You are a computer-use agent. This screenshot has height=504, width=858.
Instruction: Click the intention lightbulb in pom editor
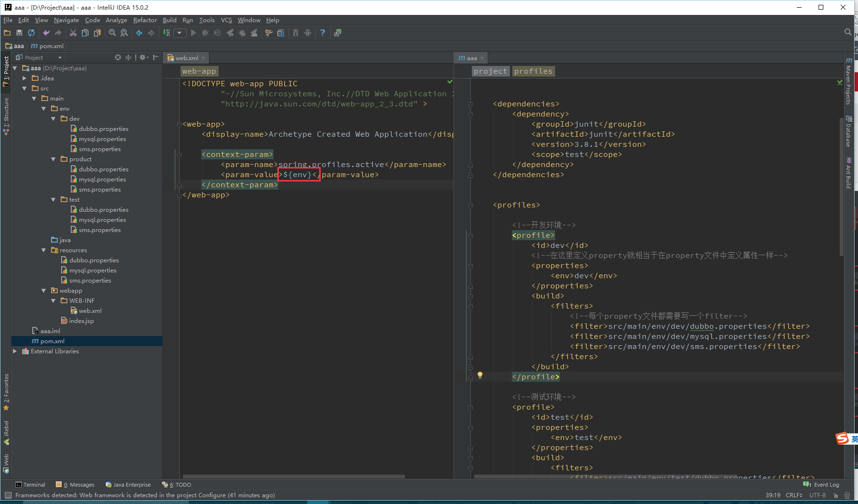click(480, 375)
